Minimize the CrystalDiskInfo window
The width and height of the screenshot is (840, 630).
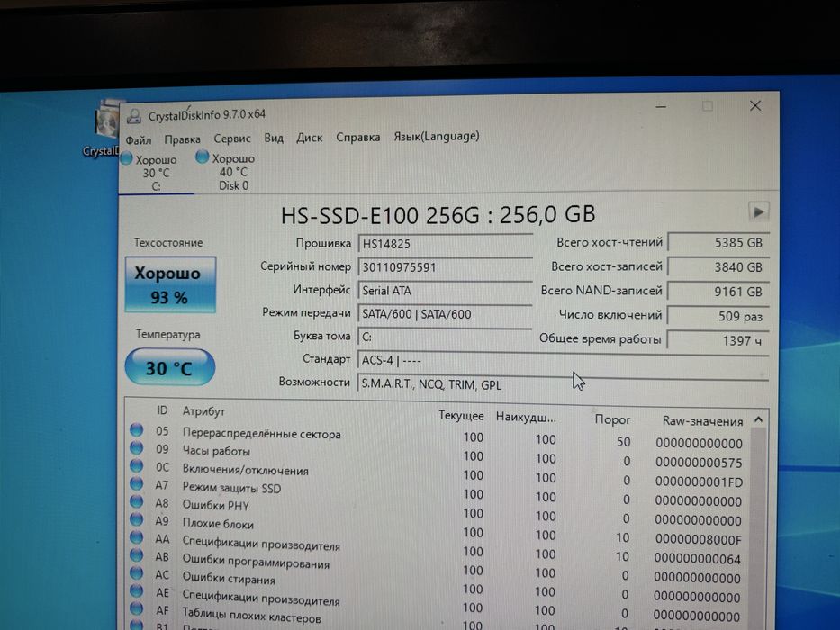tap(661, 106)
